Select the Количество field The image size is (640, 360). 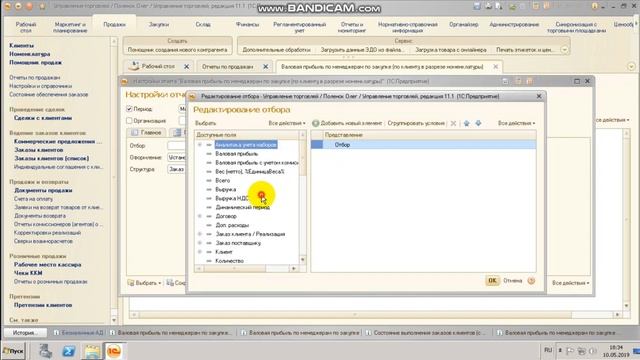tap(229, 261)
